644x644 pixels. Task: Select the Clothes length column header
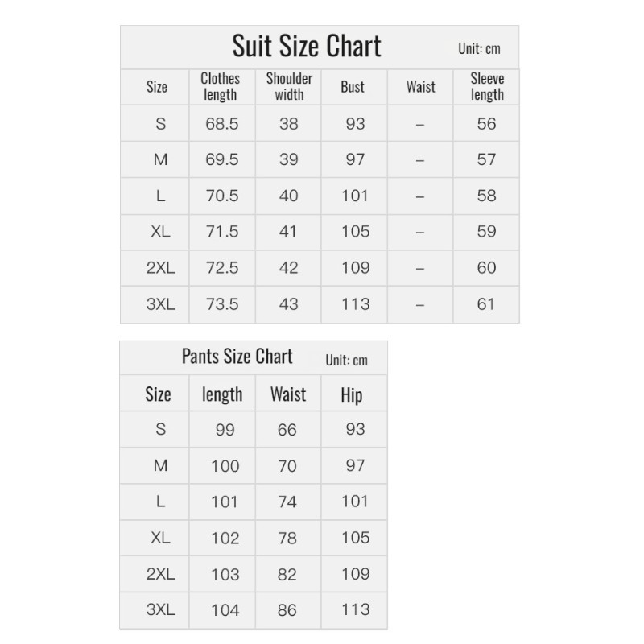pos(220,86)
